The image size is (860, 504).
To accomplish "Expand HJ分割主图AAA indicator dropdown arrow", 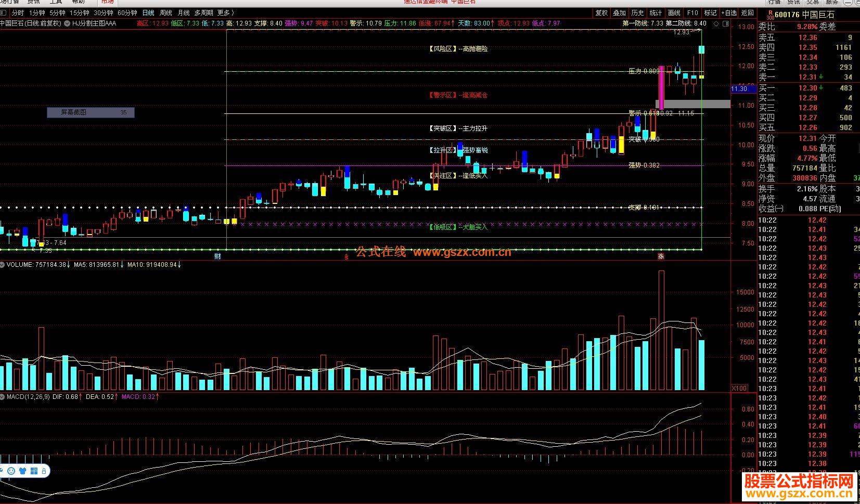I will click(x=68, y=23).
